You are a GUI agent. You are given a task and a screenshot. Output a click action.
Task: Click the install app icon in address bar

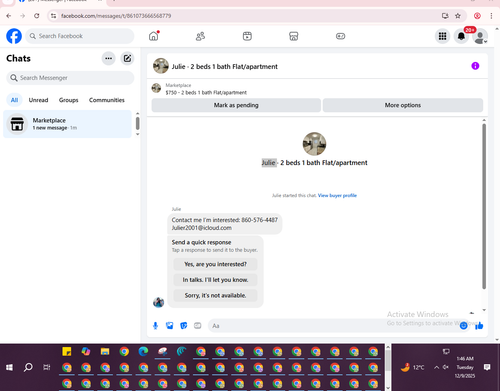[x=445, y=16]
